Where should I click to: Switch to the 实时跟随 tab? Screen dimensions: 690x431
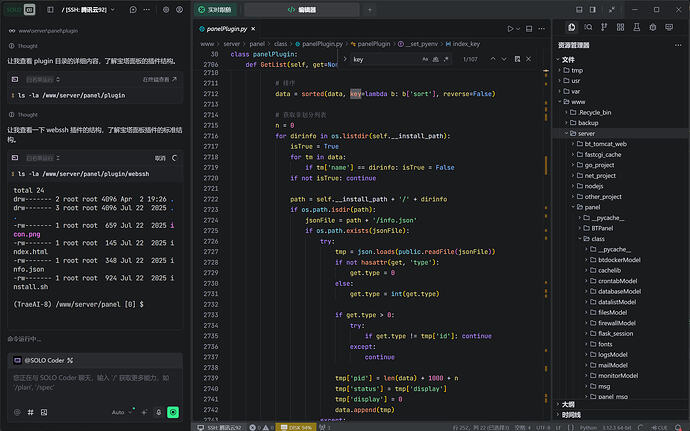pyautogui.click(x=215, y=9)
